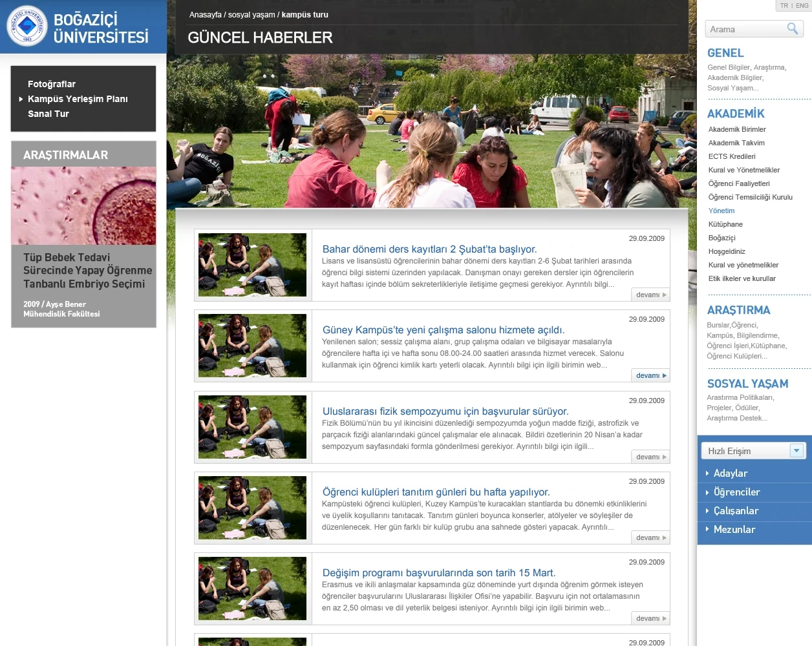Go to Anasayfa breadcrumb
This screenshot has width=812, height=646.
pos(206,15)
